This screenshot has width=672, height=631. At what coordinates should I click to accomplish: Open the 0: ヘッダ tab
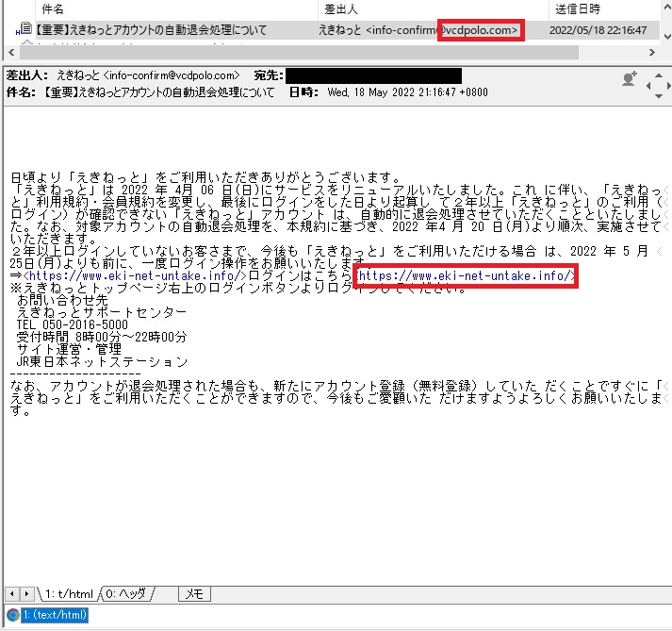tap(126, 593)
